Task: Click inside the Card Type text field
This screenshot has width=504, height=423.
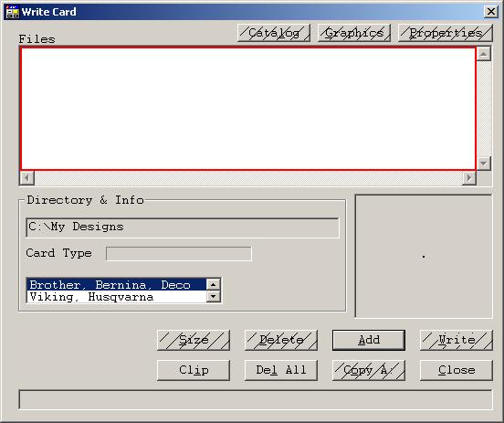Action: click(x=179, y=253)
